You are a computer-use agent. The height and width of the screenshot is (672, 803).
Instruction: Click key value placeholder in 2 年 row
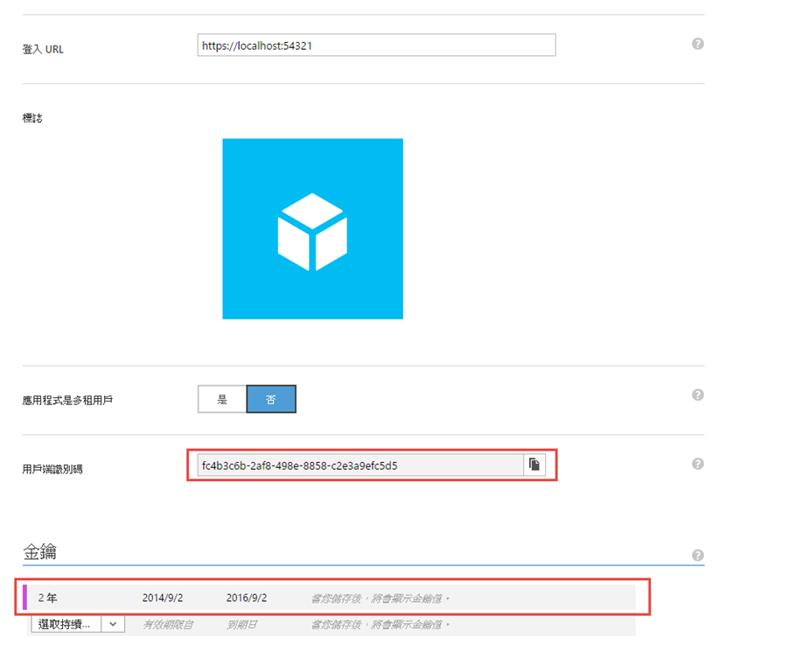point(381,598)
